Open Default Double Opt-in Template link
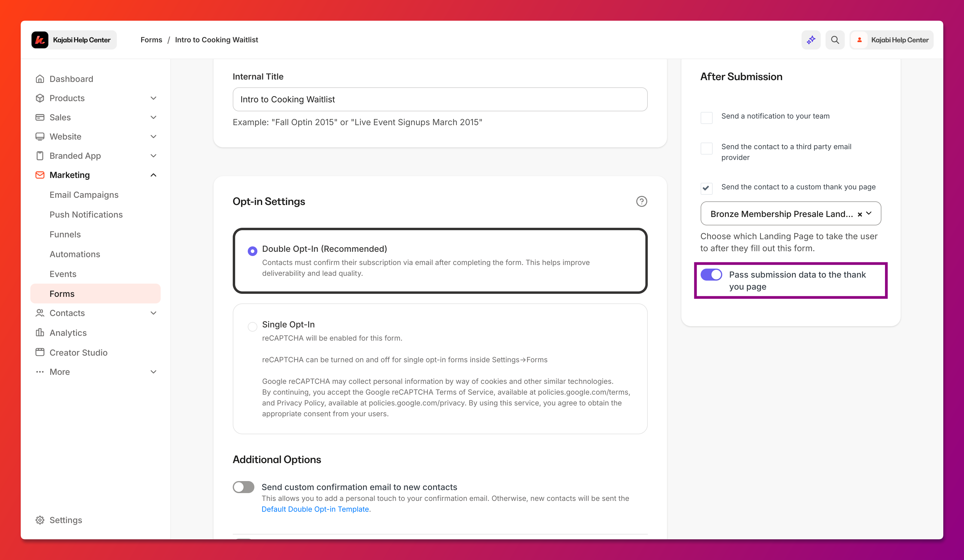The height and width of the screenshot is (560, 964). point(315,509)
